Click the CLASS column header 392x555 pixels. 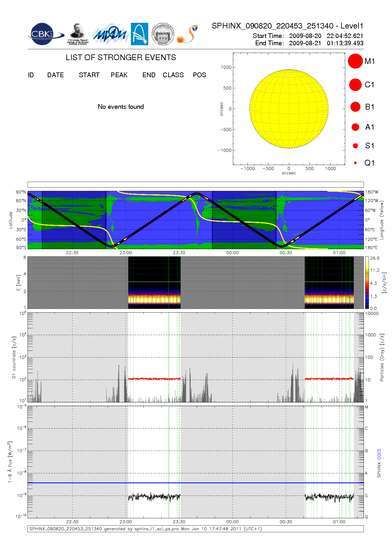pyautogui.click(x=173, y=75)
